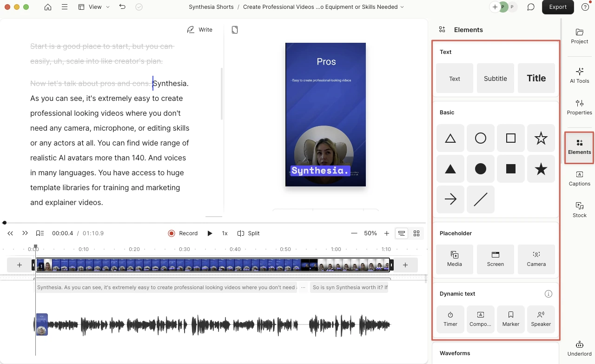Click the 'So is syn Synthesia worth it?' caption

349,287
